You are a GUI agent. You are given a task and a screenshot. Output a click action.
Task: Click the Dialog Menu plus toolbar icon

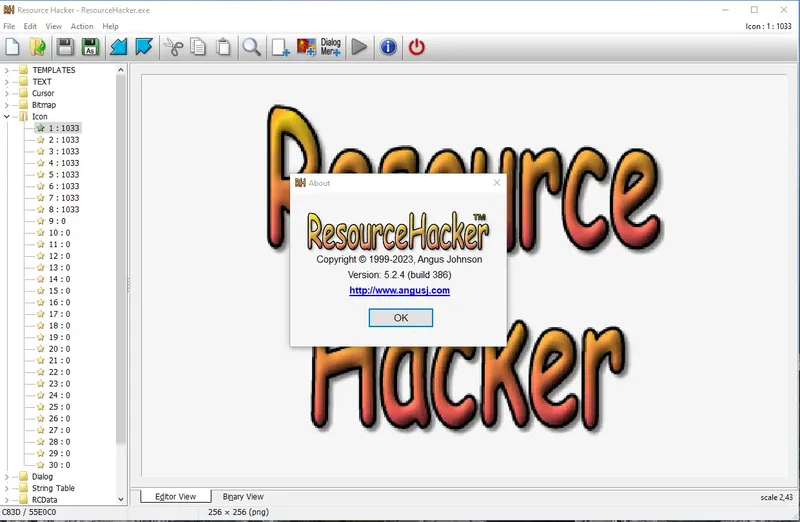331,47
